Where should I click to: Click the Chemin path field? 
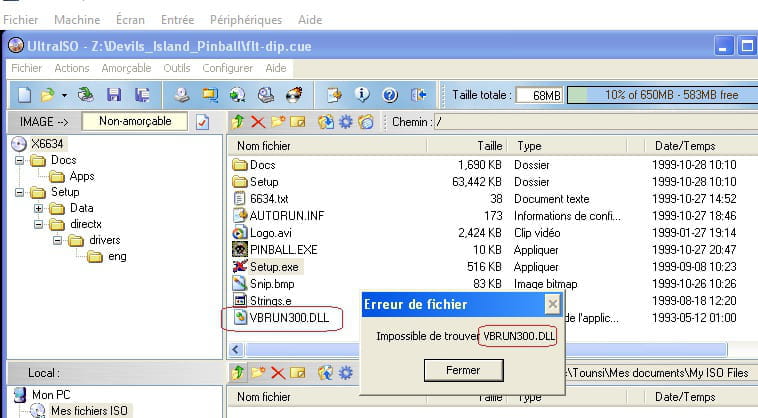coord(596,122)
